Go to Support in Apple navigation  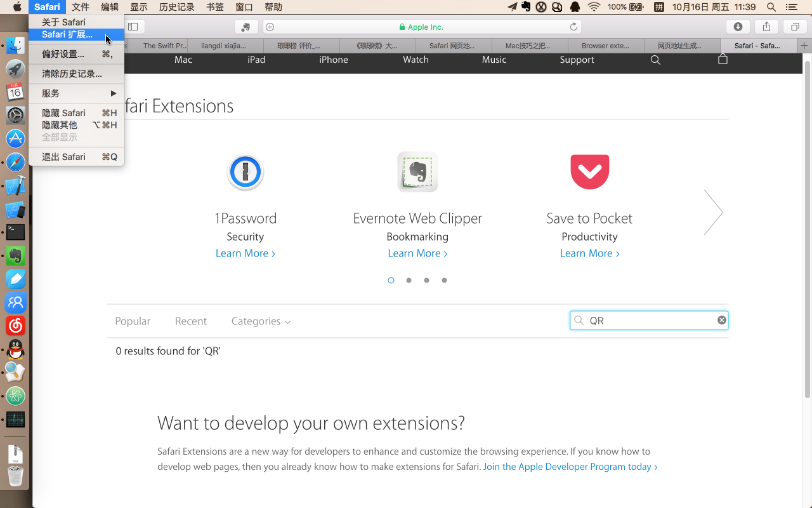tap(577, 60)
